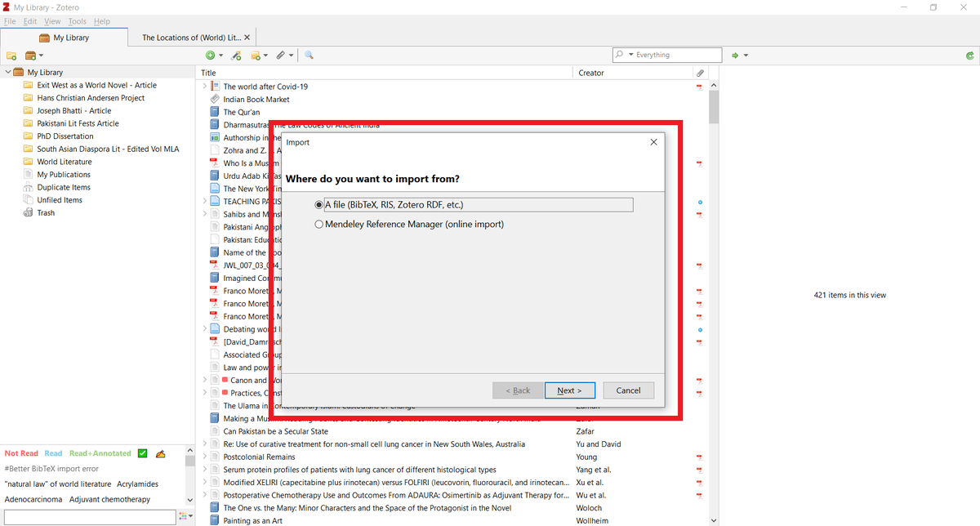Click the Duplicate Items icon
Viewport: 980px width, 526px height.
(28, 187)
